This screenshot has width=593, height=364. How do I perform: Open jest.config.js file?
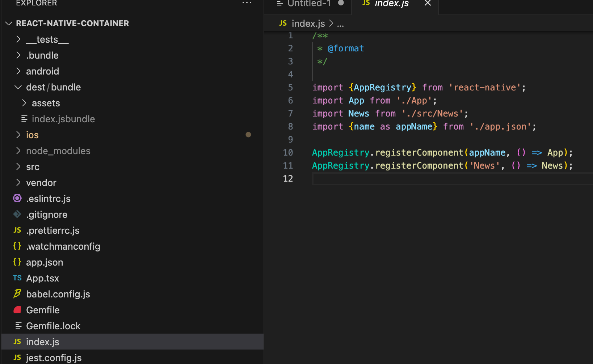pos(54,358)
